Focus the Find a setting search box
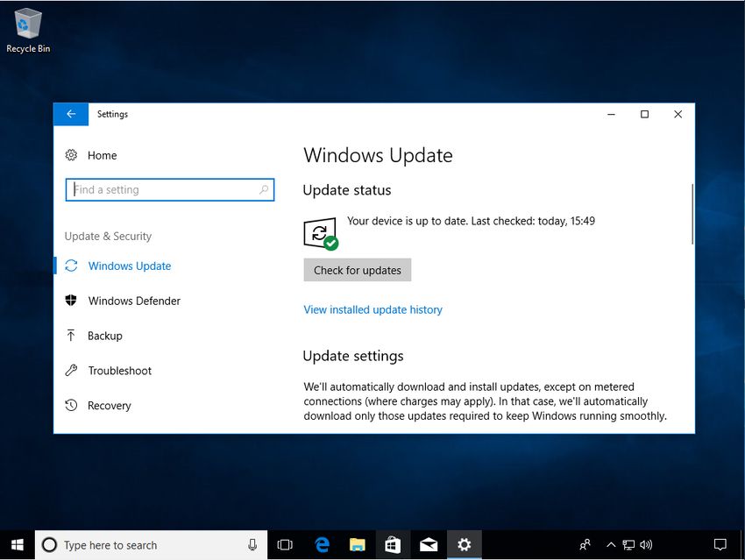Viewport: 745px width, 560px height. (x=170, y=190)
